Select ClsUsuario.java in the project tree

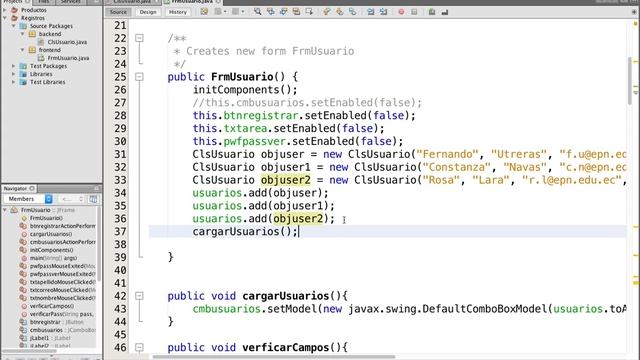tap(67, 42)
